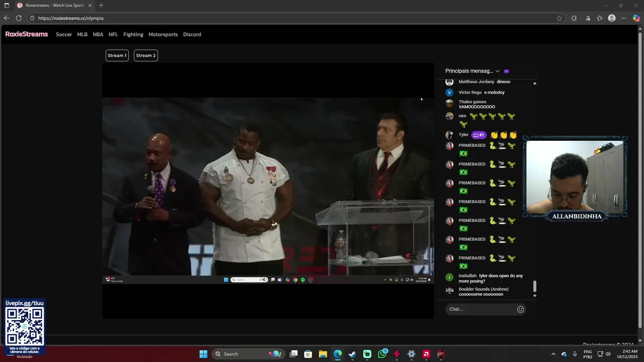Switch to Stream 1
This screenshot has width=644, height=362.
point(117,55)
